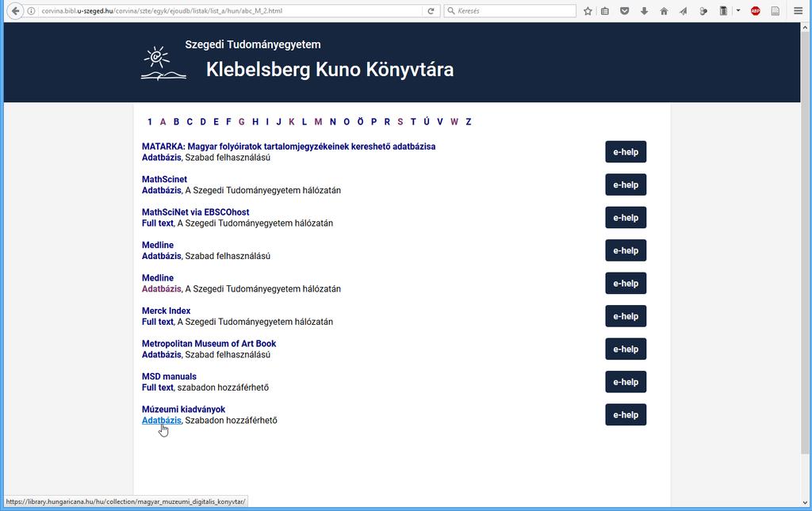
Task: Go to letter G listings
Action: [241, 122]
